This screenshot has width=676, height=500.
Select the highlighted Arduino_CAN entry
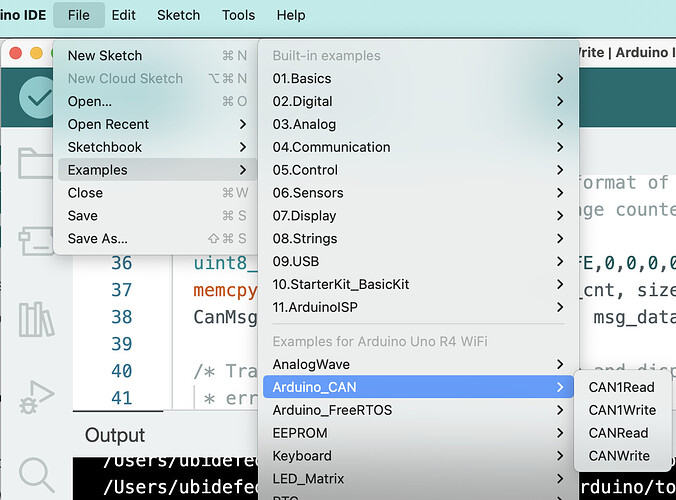point(418,387)
